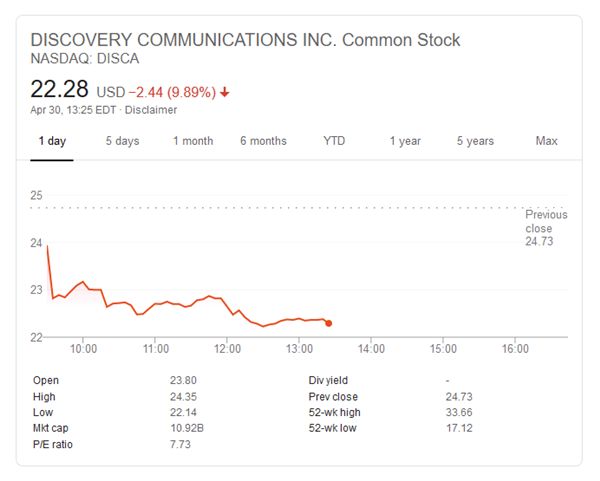Switch to the 5 days tab
The width and height of the screenshot is (600, 481).
(x=122, y=141)
